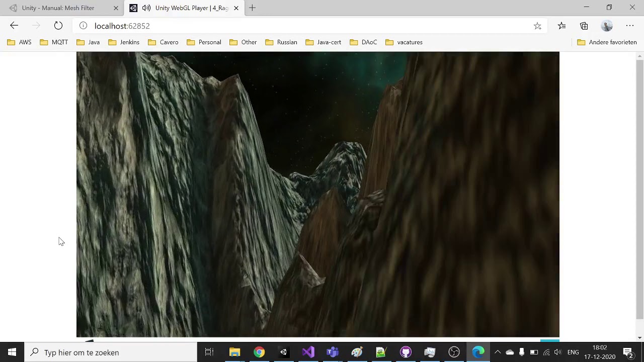
Task: Switch to Unity Manual Mesh Filter tab
Action: [58, 8]
